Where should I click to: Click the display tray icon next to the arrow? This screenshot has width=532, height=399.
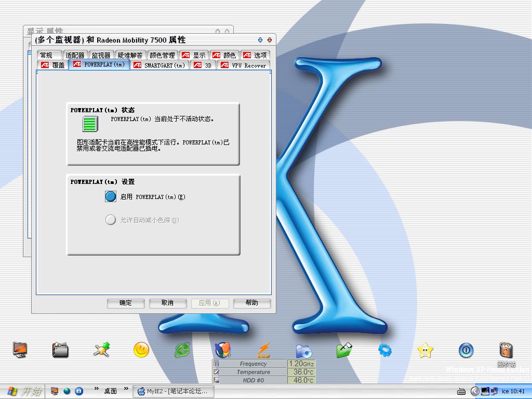pyautogui.click(x=485, y=391)
